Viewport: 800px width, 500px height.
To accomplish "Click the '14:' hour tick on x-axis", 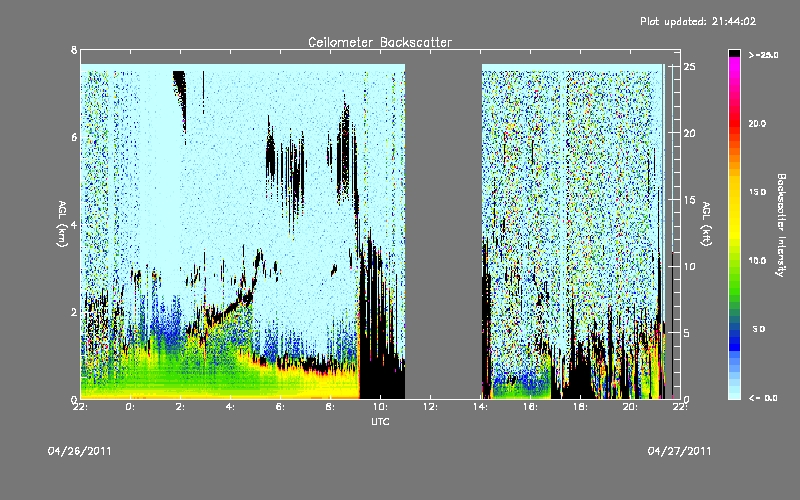I will click(x=480, y=407).
